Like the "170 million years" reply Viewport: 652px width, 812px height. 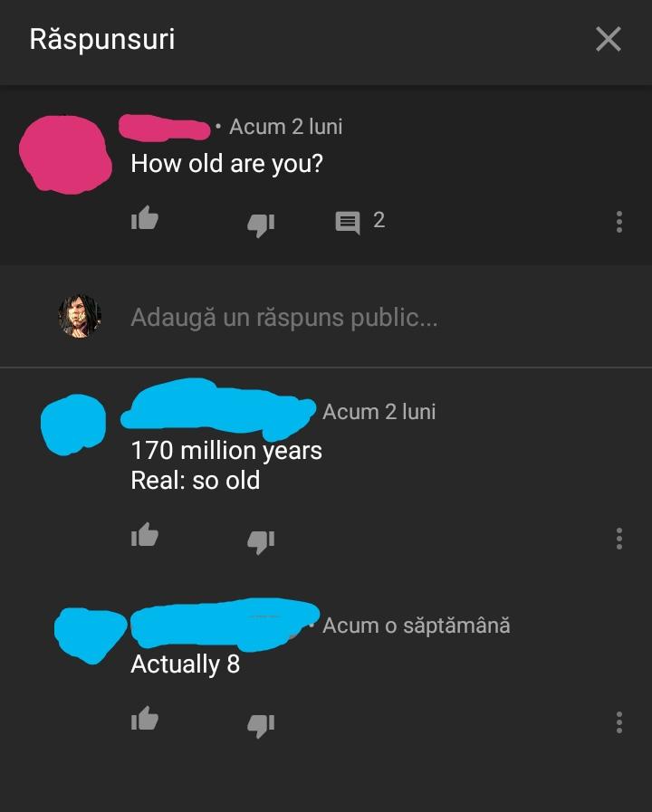coord(145,535)
